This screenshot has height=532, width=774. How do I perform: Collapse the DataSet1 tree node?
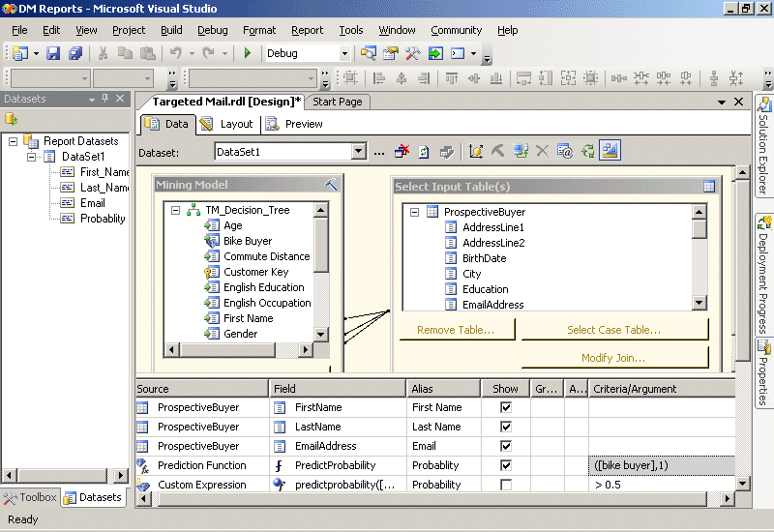[32, 157]
